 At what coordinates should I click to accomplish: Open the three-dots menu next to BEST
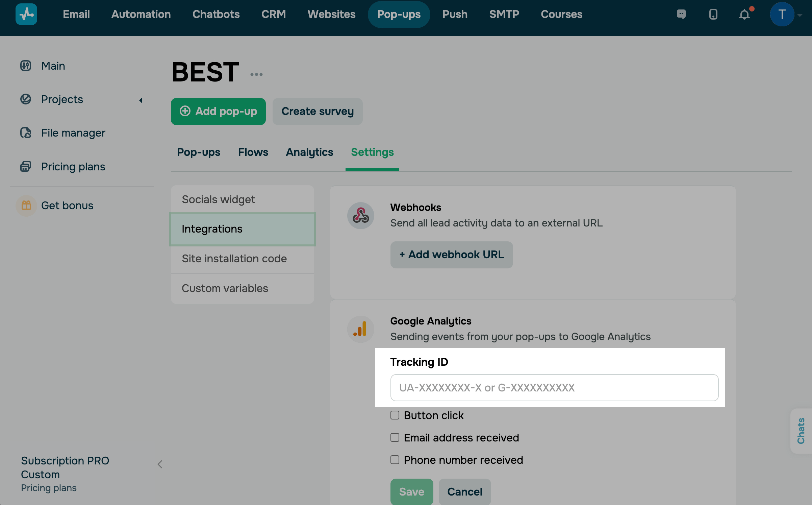256,74
